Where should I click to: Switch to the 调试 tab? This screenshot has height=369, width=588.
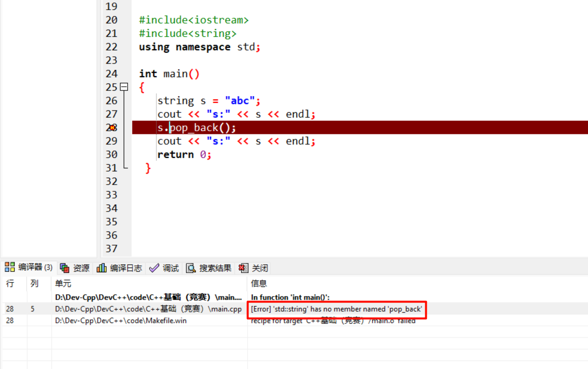pos(164,268)
